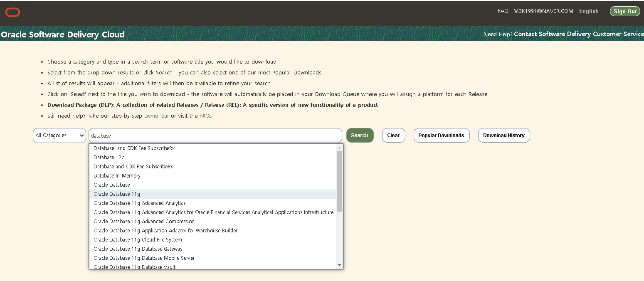Select 'Application Adapter for Warehouse Builder' suggestion

[213, 231]
